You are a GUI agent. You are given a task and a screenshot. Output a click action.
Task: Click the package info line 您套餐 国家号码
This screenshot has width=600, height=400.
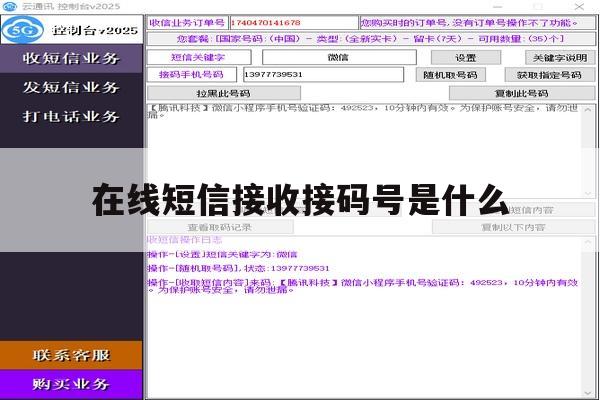click(371, 39)
